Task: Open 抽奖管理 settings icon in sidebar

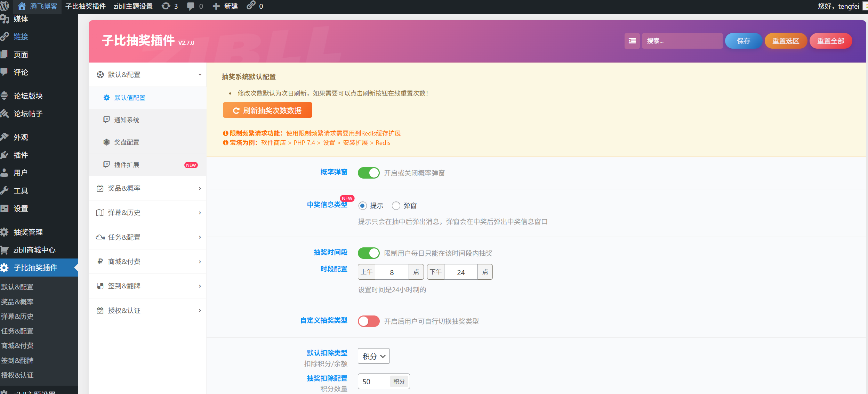Action: [x=5, y=232]
